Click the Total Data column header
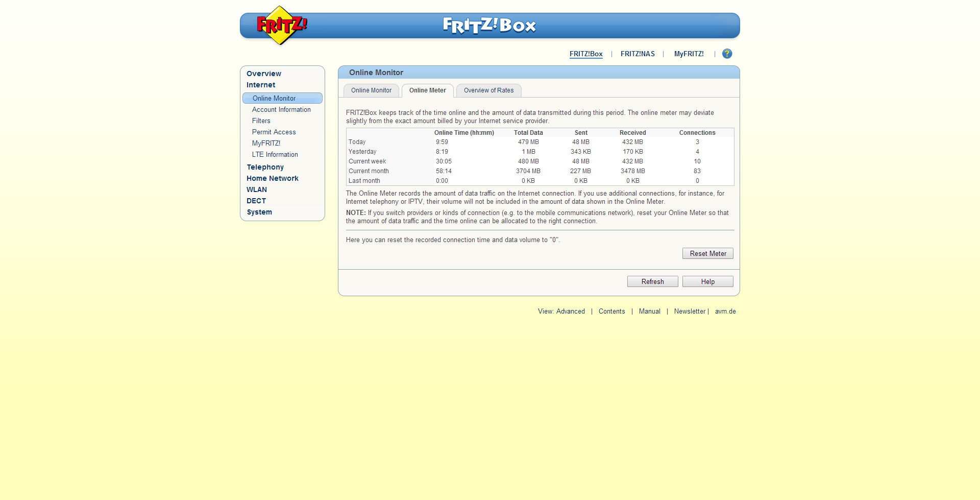980x500 pixels. click(528, 133)
